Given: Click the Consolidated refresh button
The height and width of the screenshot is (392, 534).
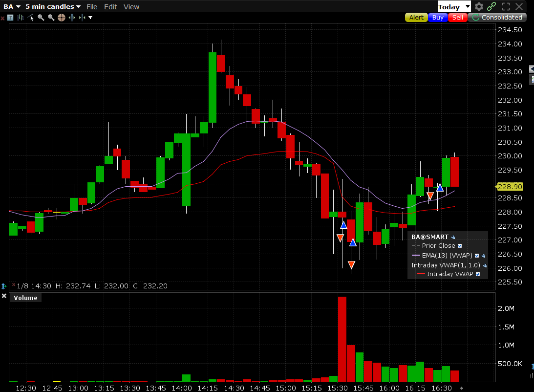Looking at the screenshot, I should click(x=497, y=18).
